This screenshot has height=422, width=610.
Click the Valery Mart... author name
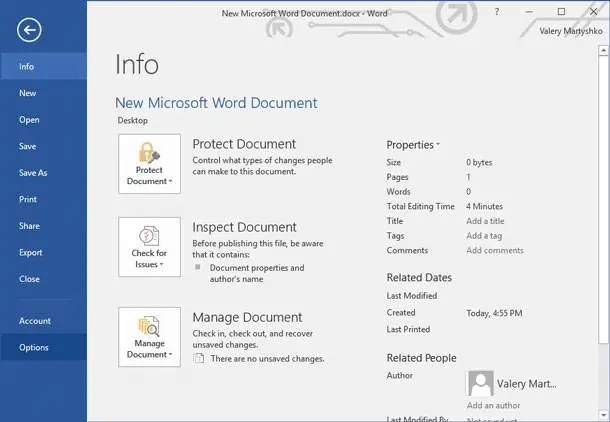526,384
